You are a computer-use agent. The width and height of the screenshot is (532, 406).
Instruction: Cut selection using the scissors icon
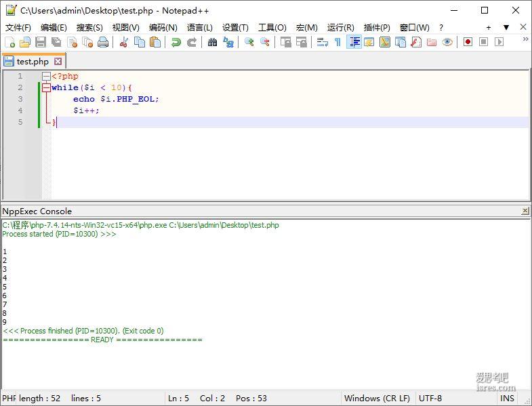pyautogui.click(x=124, y=42)
